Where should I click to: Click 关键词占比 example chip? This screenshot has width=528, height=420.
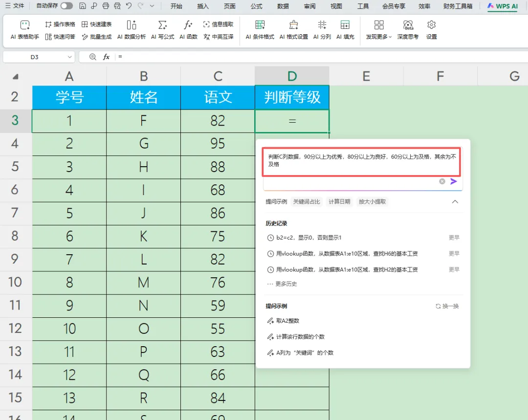[x=307, y=201]
